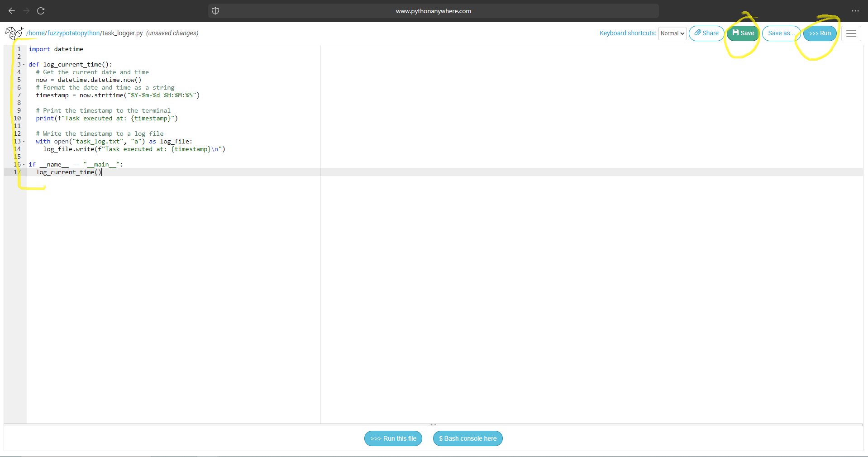The image size is (868, 457).
Task: Collapse the with open block on line 13
Action: (x=24, y=141)
